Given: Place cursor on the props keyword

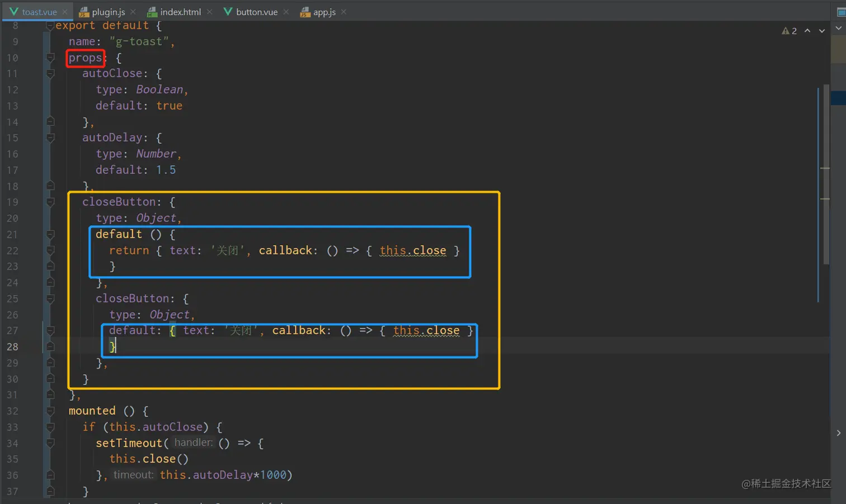Looking at the screenshot, I should (x=85, y=58).
